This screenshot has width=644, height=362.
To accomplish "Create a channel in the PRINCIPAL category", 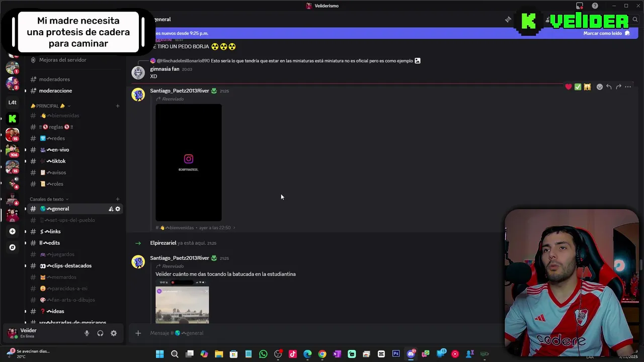I will click(118, 106).
